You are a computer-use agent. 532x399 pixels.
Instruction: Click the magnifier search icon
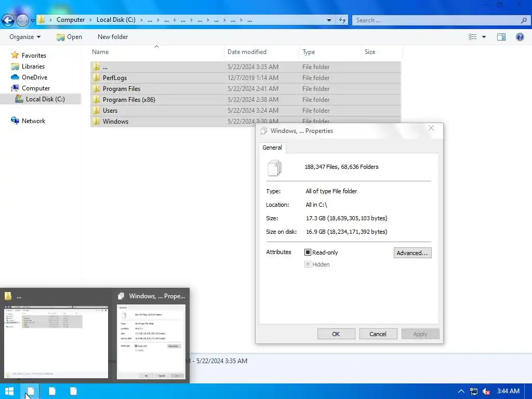[x=524, y=20]
